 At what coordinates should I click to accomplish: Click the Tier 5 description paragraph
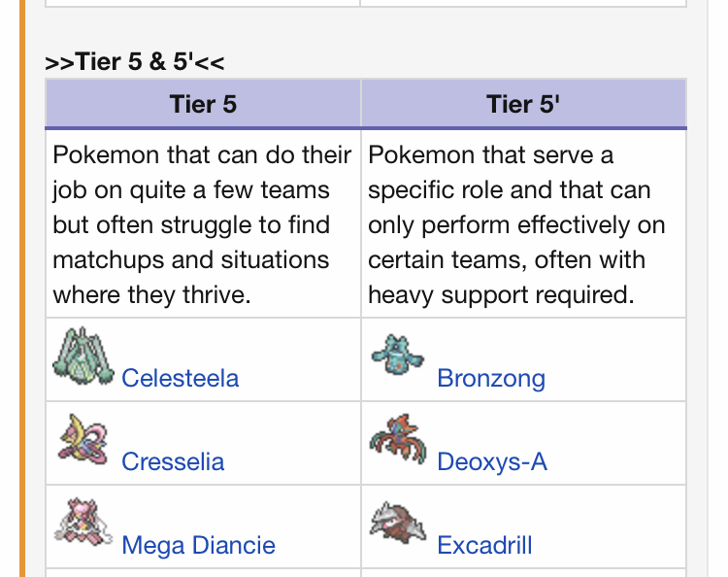[x=202, y=224]
